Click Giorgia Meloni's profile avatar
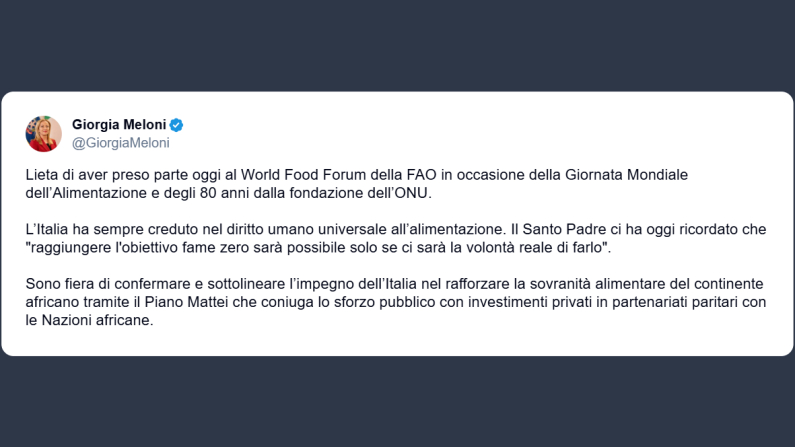Image resolution: width=795 pixels, height=447 pixels. 44,133
